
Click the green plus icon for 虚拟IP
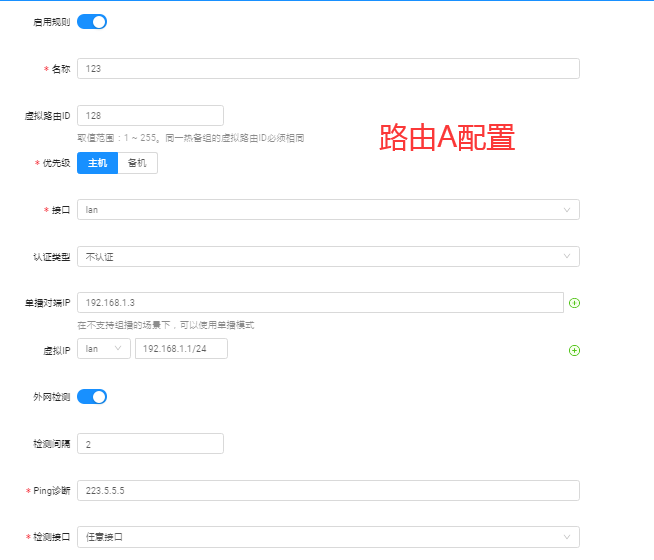pos(575,350)
